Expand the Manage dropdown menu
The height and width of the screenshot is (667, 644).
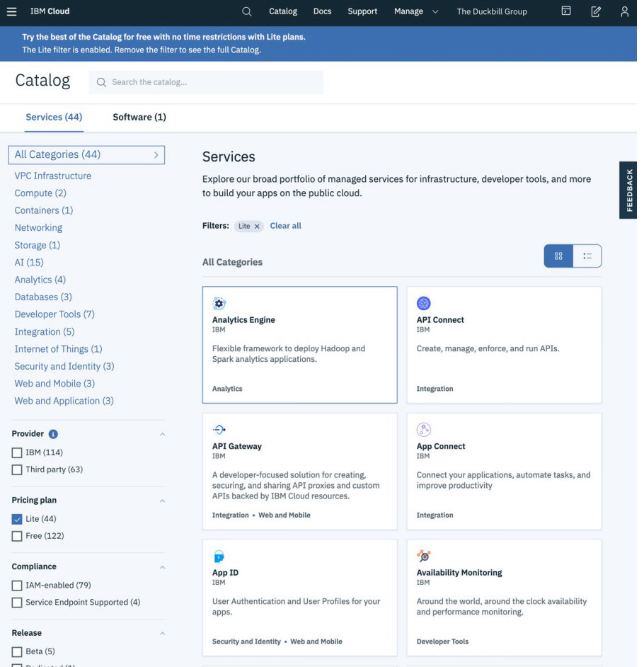click(x=415, y=11)
